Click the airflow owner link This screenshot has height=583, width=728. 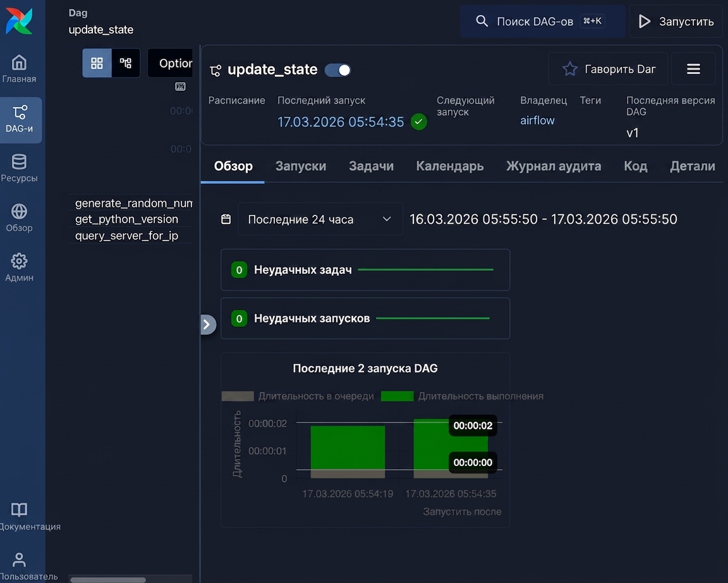tap(537, 120)
